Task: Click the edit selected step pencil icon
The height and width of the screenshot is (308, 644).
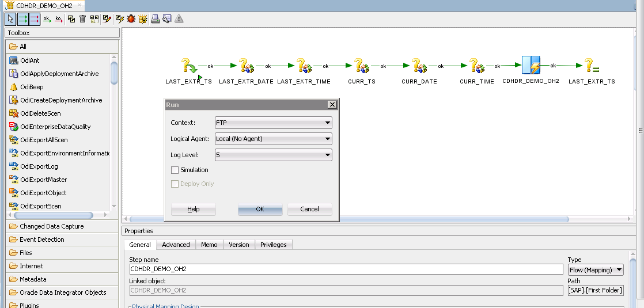Action: tap(107, 19)
